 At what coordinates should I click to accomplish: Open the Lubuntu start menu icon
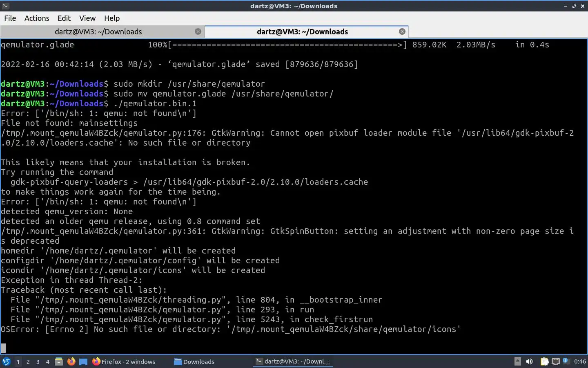point(6,361)
